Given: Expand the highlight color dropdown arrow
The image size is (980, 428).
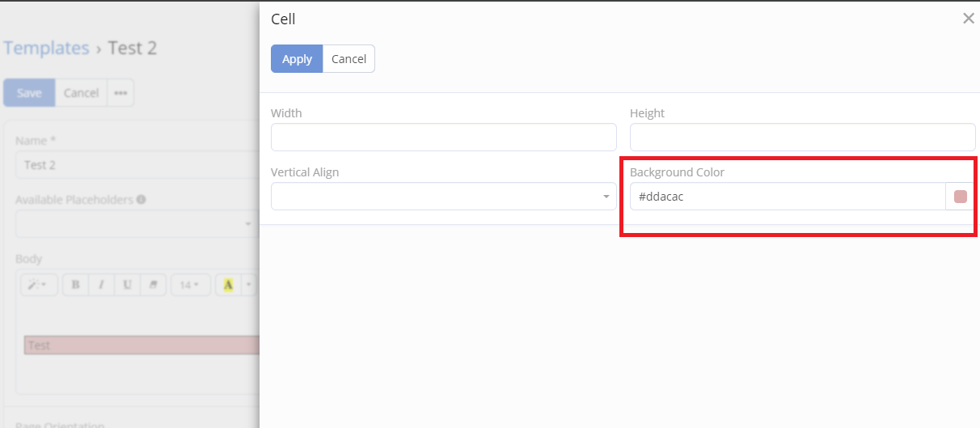Looking at the screenshot, I should pyautogui.click(x=249, y=285).
